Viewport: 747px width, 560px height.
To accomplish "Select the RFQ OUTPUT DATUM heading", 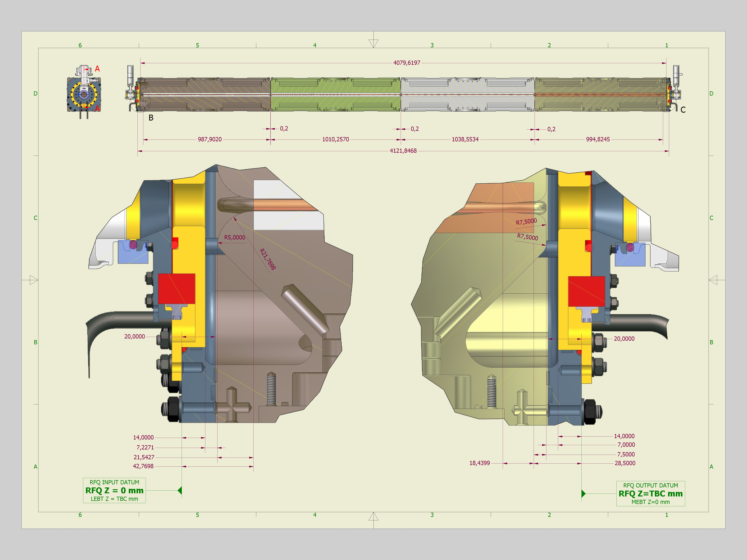I will [x=650, y=485].
